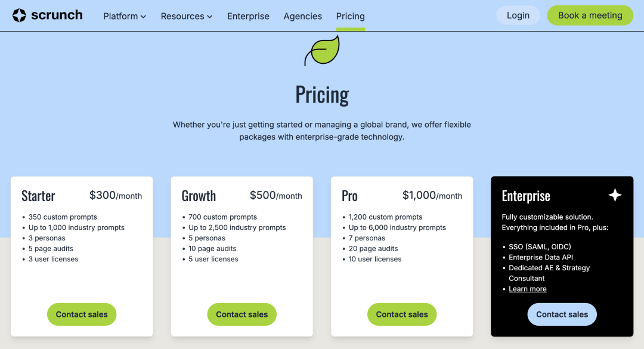Click the Starter plan title
Screen dimensions: 644x349
(38, 196)
